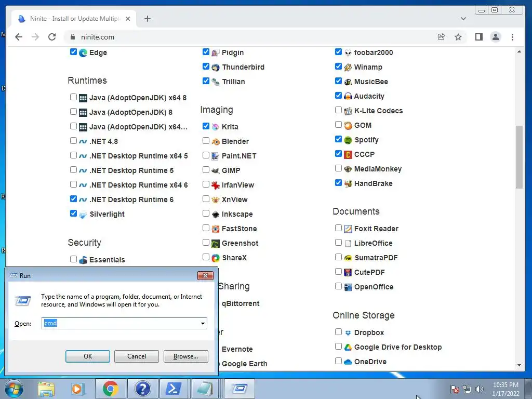
Task: Click the Silverlight app icon
Action: pyautogui.click(x=83, y=215)
